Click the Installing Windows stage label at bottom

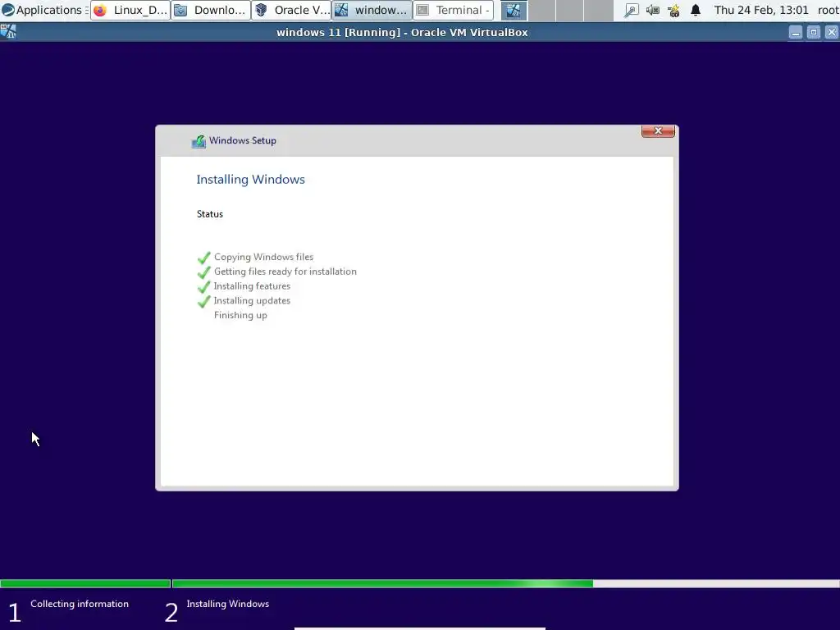tap(228, 604)
